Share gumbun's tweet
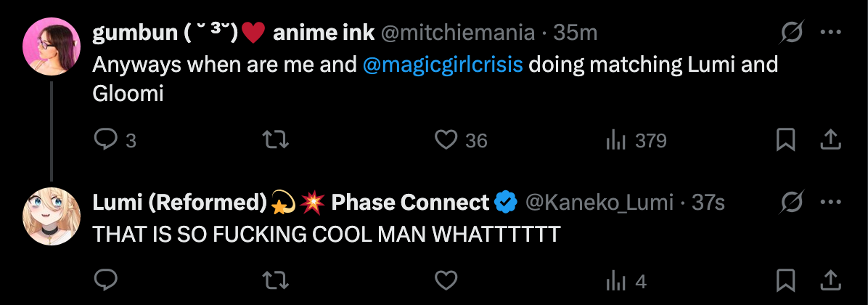 tap(830, 139)
